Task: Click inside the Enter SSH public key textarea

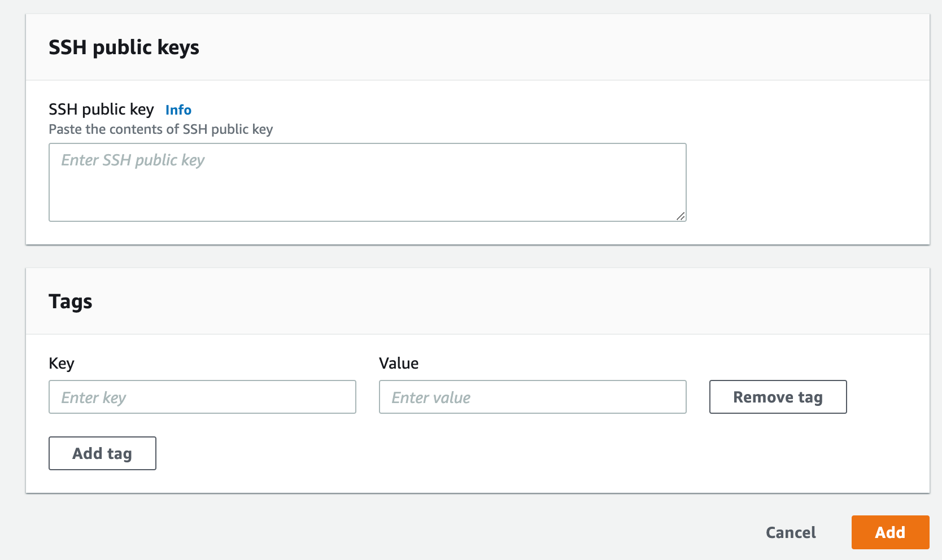Action: [367, 181]
